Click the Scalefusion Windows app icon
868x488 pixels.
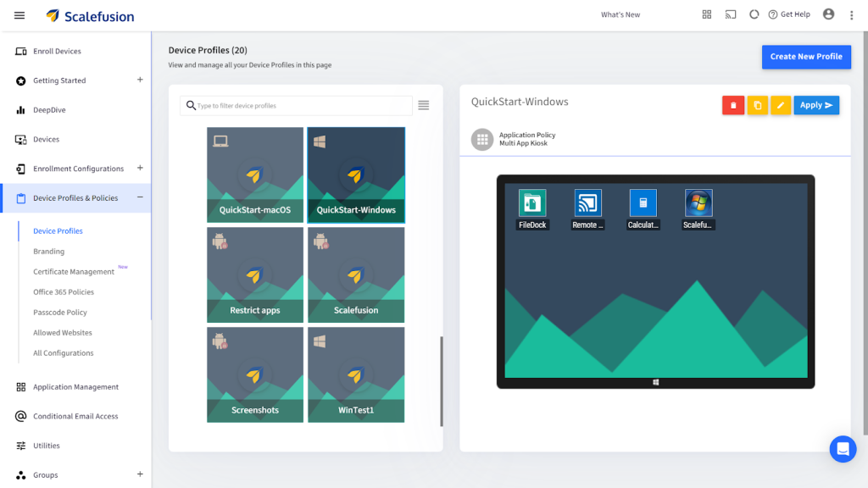[698, 203]
